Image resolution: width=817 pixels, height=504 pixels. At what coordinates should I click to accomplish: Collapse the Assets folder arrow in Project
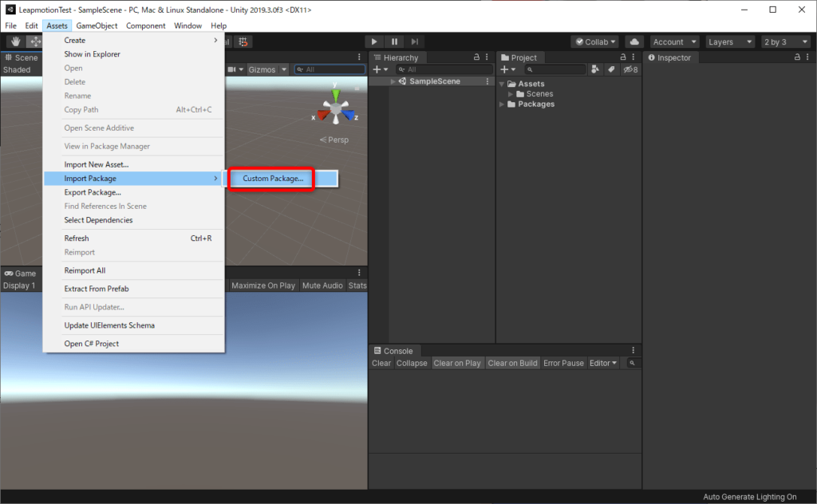pyautogui.click(x=502, y=84)
